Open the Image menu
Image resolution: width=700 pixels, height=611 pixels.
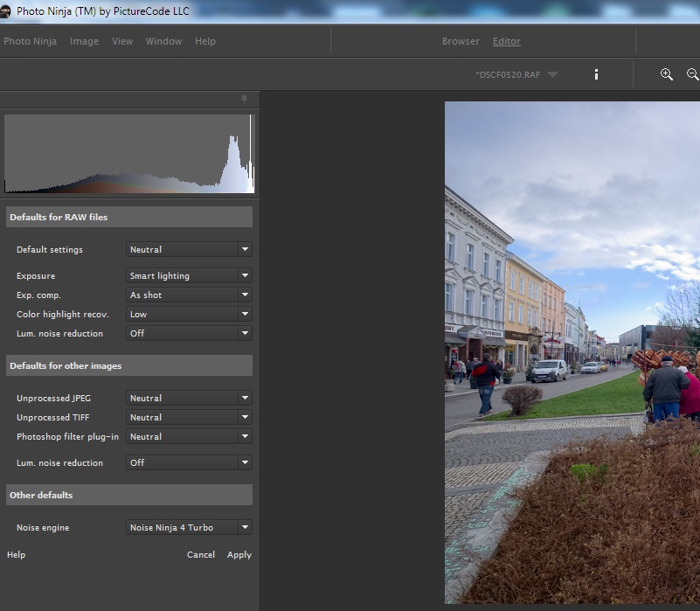84,41
